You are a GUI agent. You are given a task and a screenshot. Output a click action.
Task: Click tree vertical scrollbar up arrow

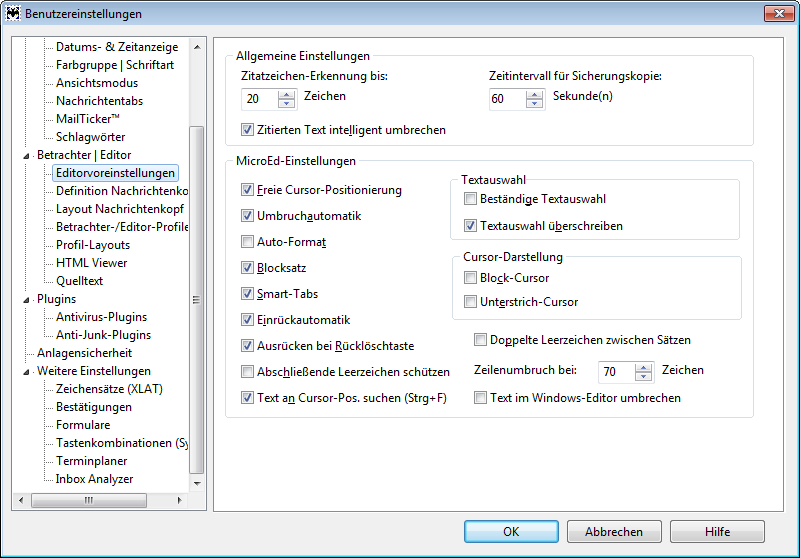click(197, 47)
